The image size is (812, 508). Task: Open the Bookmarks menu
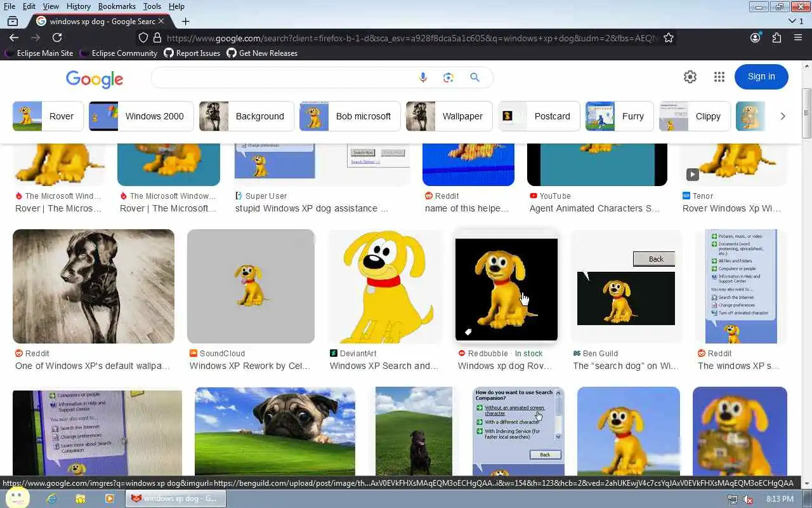117,6
